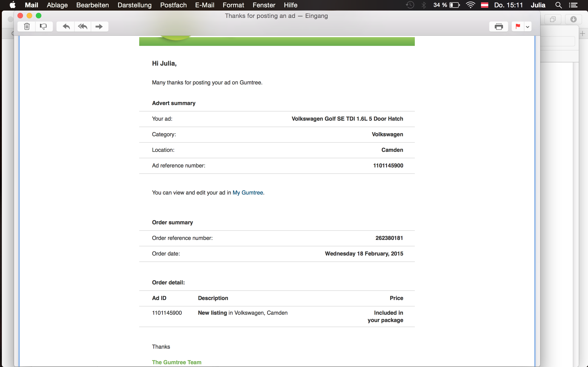Expand the flag color dropdown arrow
588x367 pixels.
(x=528, y=27)
